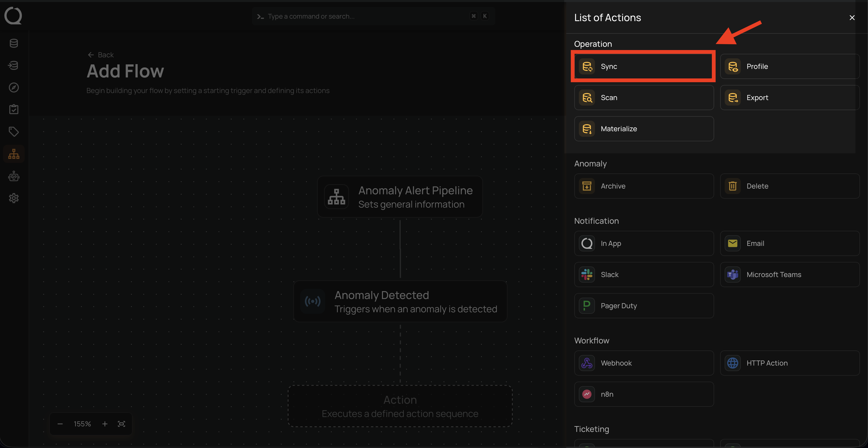Pick the Pager Duty notification
Image resolution: width=868 pixels, height=448 pixels.
tap(643, 305)
